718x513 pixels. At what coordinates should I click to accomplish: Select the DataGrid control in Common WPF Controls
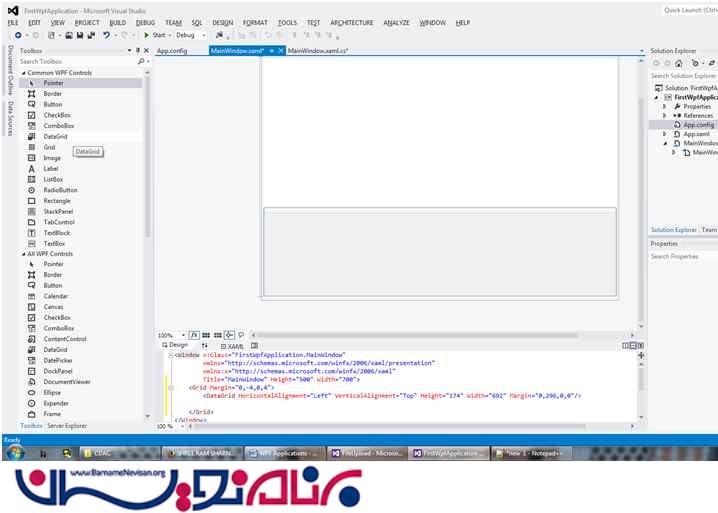coord(56,136)
